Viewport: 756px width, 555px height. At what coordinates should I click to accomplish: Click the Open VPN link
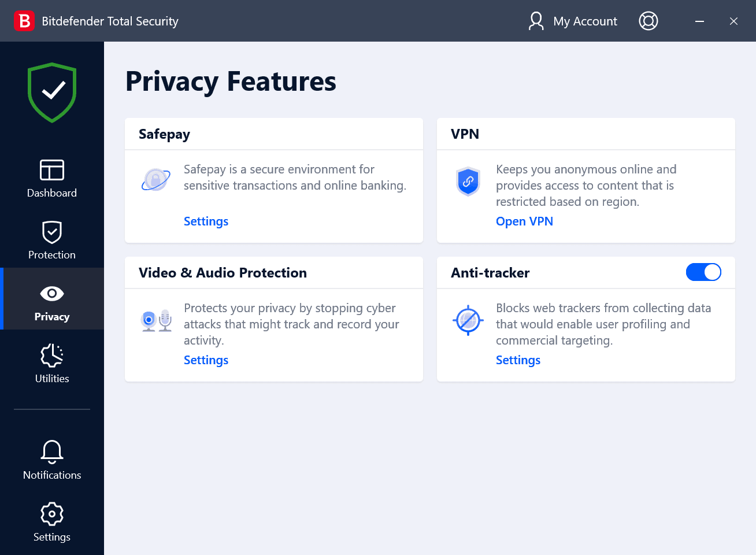pos(524,221)
